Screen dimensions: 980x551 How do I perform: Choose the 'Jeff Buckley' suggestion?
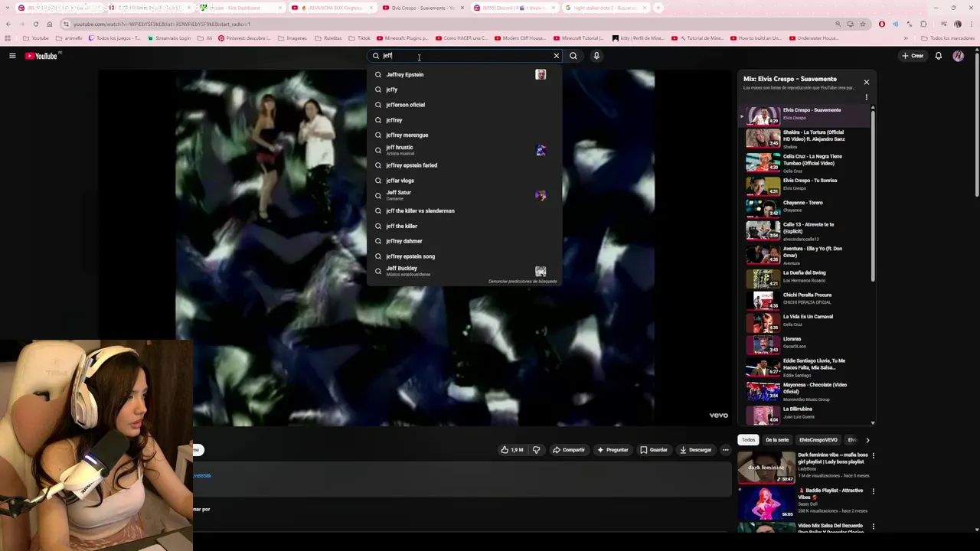pyautogui.click(x=464, y=271)
